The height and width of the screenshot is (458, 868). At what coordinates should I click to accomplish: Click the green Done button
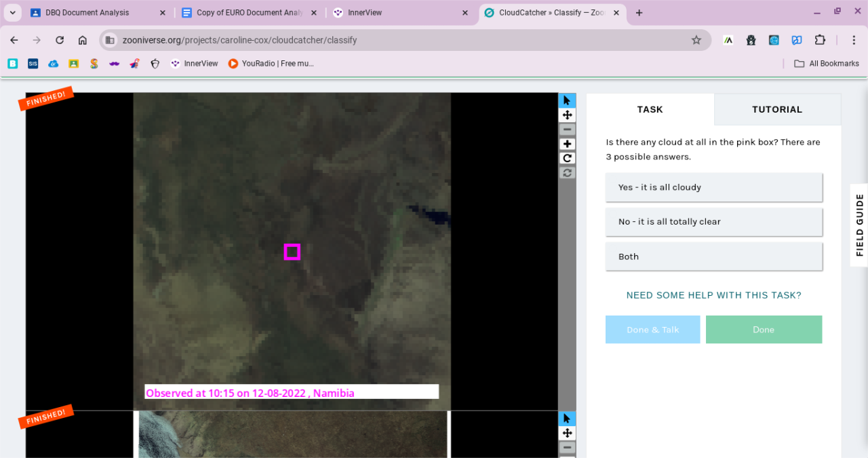click(764, 329)
